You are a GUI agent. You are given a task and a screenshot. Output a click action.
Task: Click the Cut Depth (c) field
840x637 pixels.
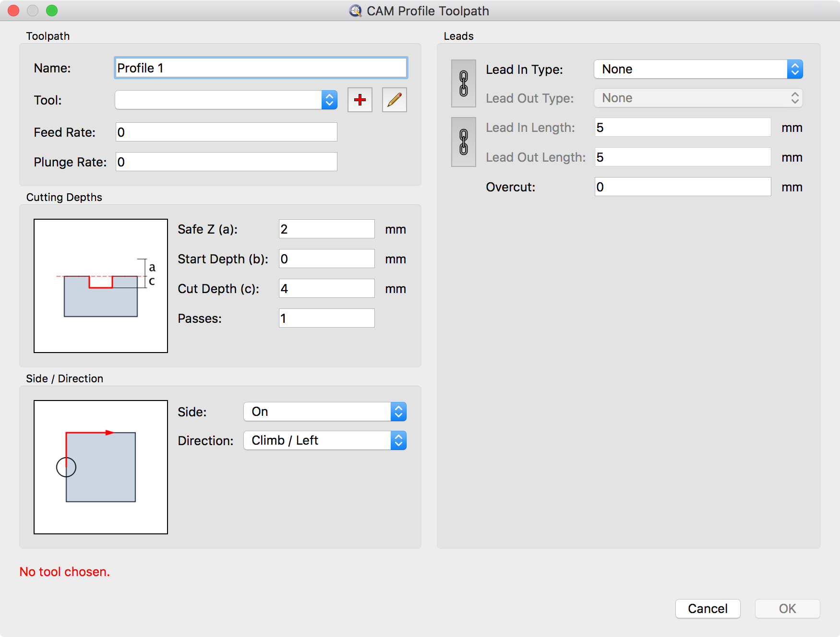click(x=326, y=289)
